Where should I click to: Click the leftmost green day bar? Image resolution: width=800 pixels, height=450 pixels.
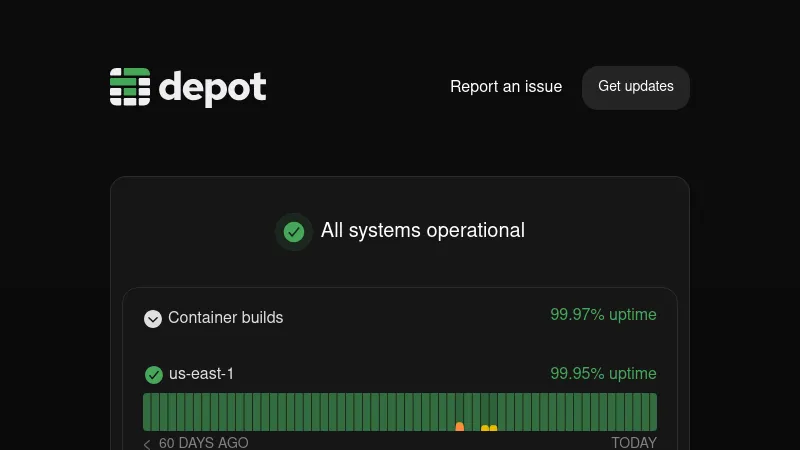[x=147, y=412]
